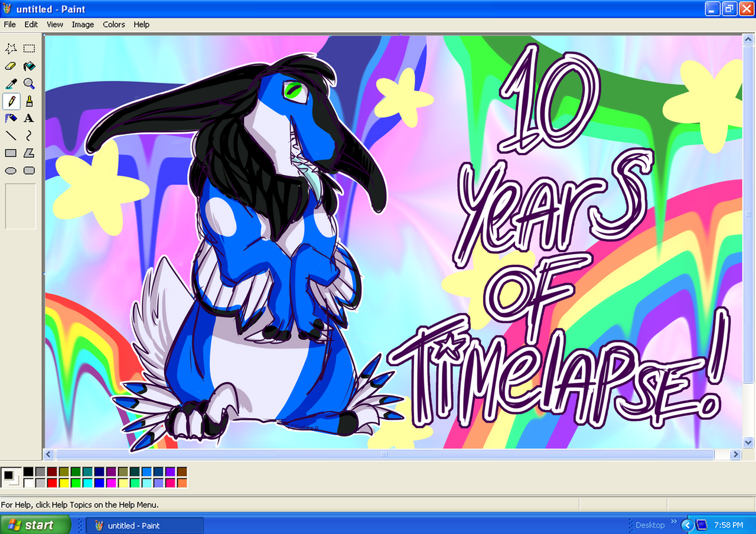The image size is (756, 534).
Task: Pick the bright yellow swatch
Action: [64, 483]
